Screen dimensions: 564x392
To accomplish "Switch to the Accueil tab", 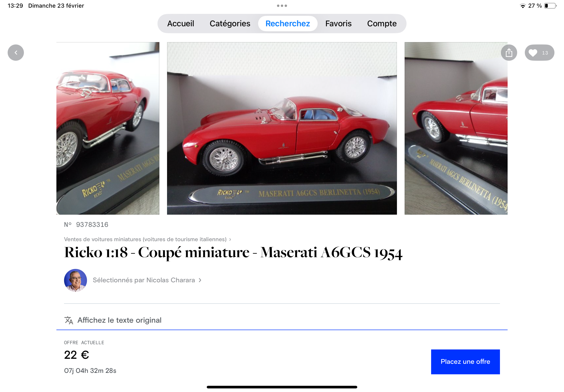I will [180, 24].
